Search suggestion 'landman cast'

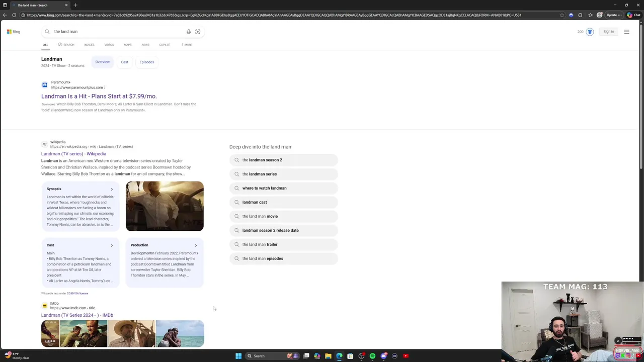284,202
